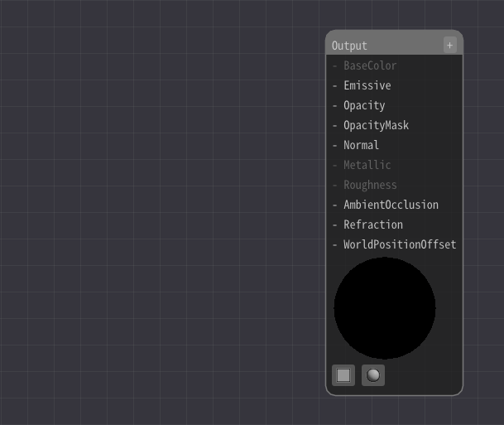This screenshot has width=504, height=425.
Task: Select the BaseColor input pin
Action: click(335, 65)
